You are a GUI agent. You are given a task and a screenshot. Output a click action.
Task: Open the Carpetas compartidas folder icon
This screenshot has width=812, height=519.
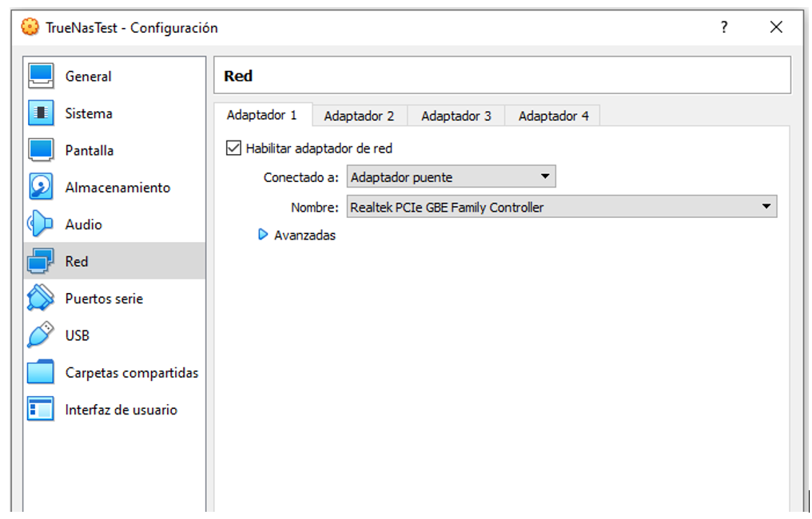[41, 372]
